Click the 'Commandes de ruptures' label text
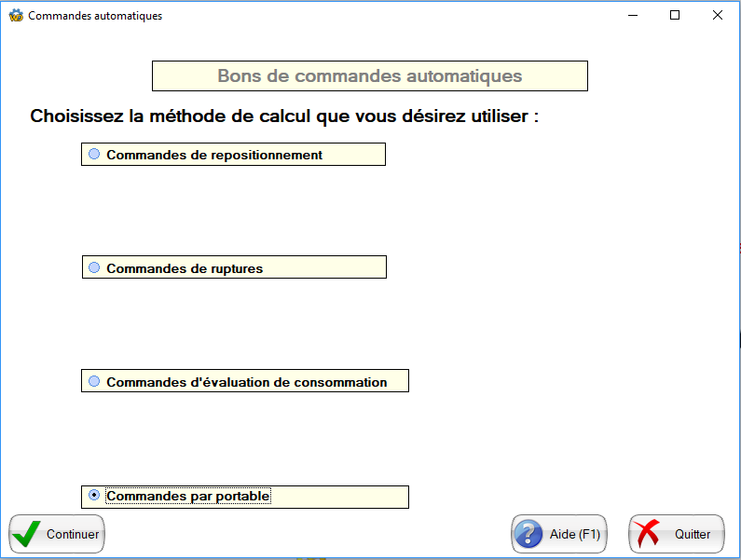 pos(185,269)
